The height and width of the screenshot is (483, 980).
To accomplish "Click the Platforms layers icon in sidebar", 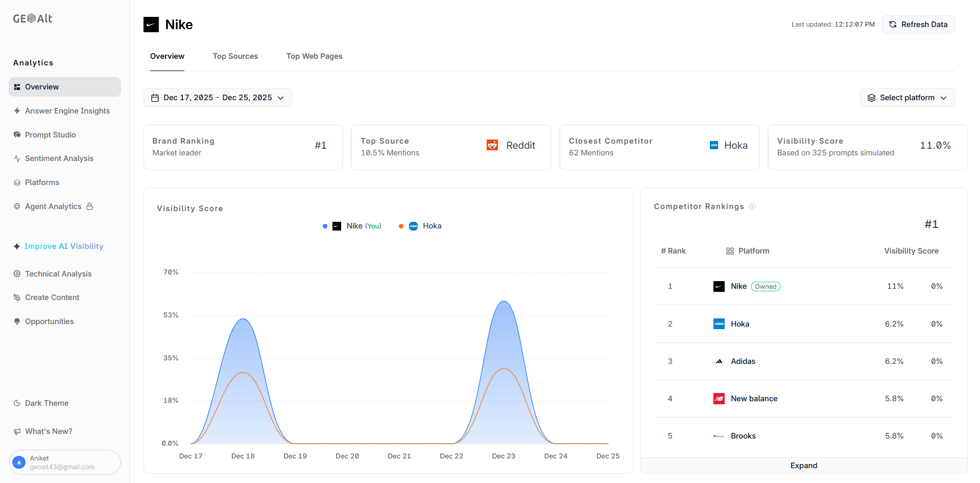I will 17,182.
